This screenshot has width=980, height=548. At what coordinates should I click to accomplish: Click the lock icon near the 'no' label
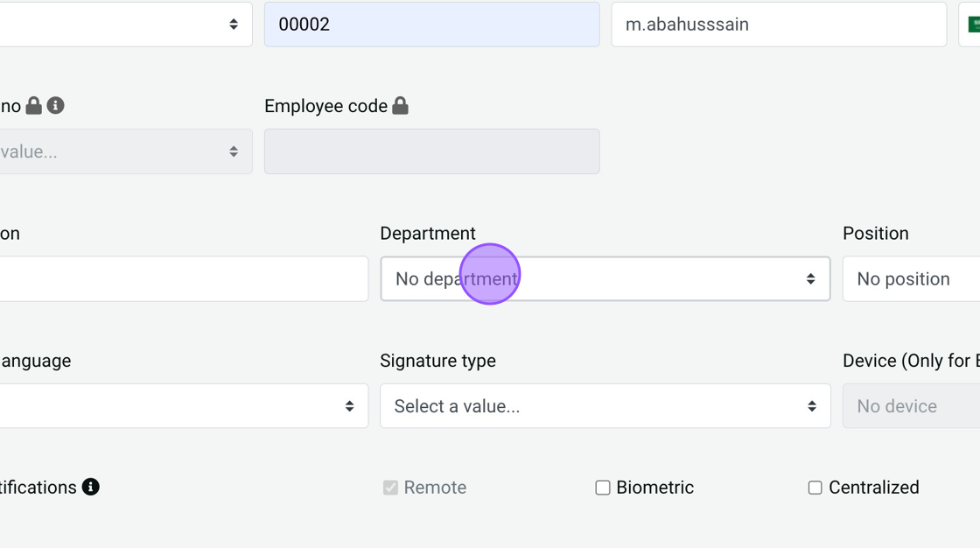coord(34,106)
